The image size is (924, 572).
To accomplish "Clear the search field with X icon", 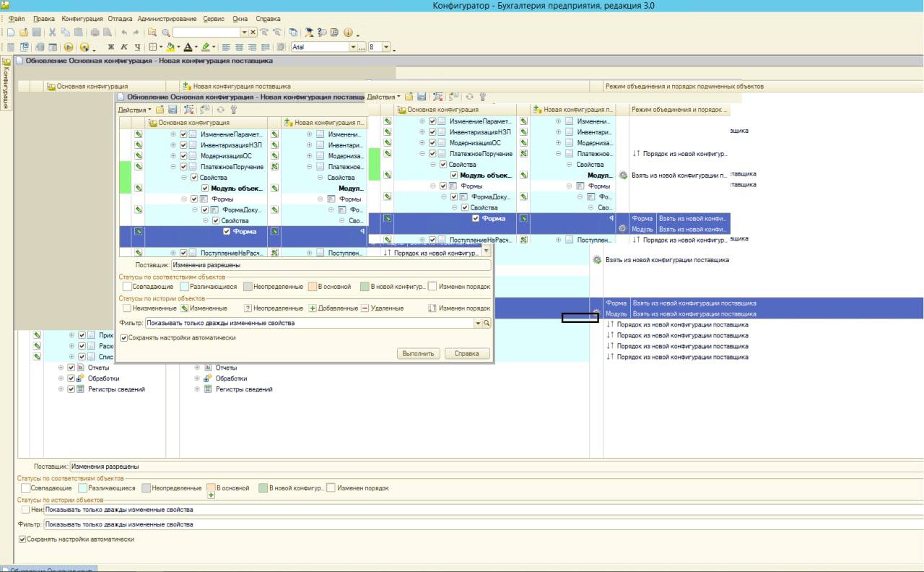I will coord(253,32).
